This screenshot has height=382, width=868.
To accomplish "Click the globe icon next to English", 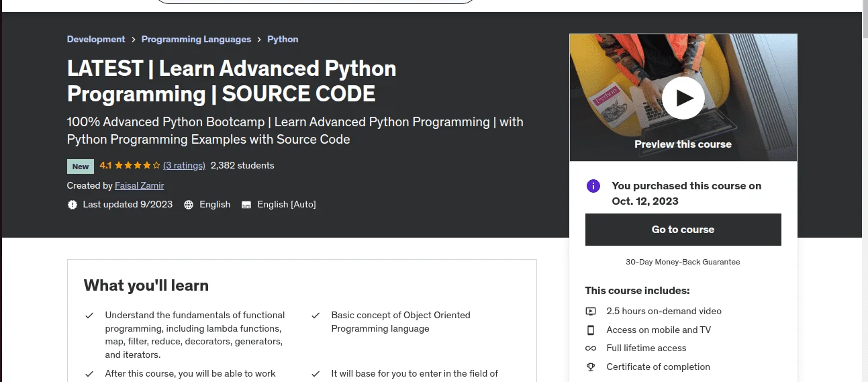I will click(x=189, y=205).
